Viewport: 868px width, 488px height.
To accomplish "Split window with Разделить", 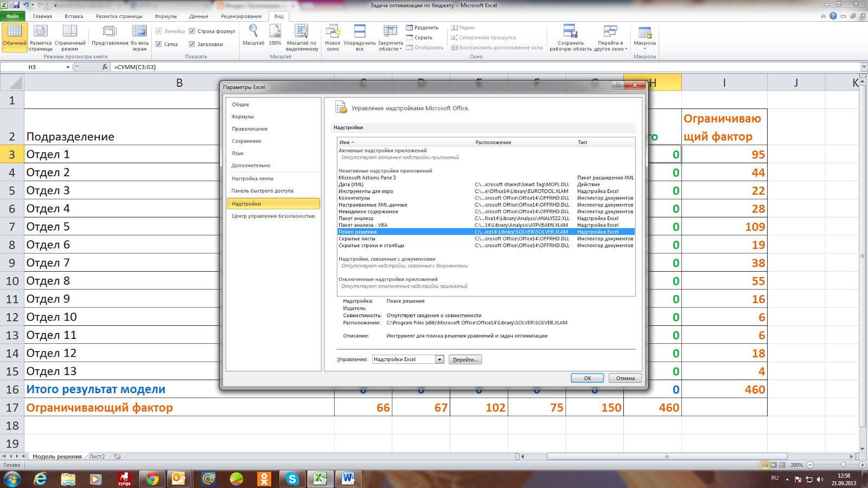I will pyautogui.click(x=422, y=28).
